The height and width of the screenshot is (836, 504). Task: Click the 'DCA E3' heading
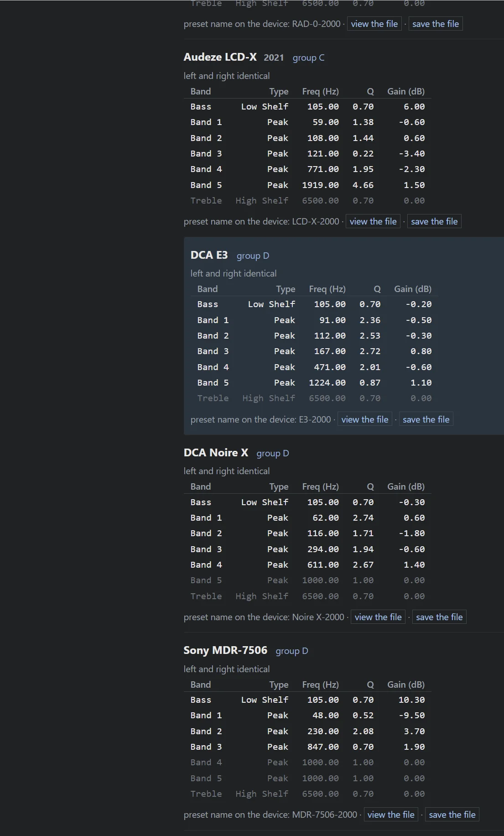tap(209, 255)
